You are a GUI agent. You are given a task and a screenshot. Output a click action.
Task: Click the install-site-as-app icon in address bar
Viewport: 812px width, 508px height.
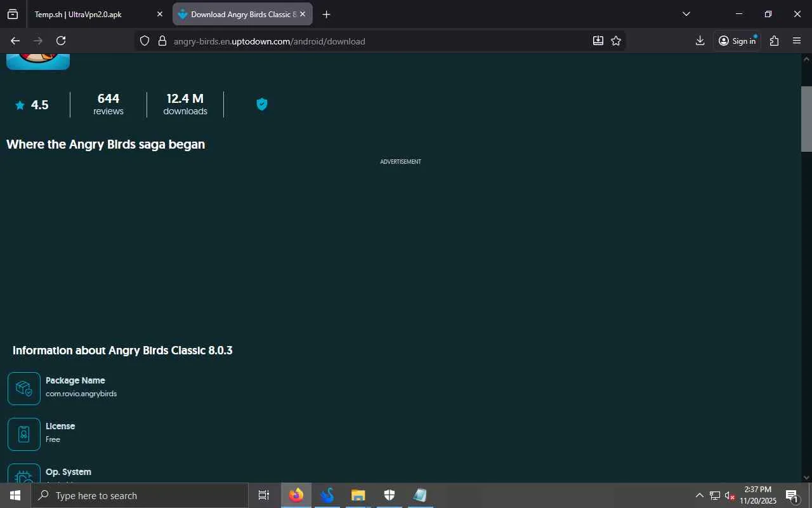point(598,41)
